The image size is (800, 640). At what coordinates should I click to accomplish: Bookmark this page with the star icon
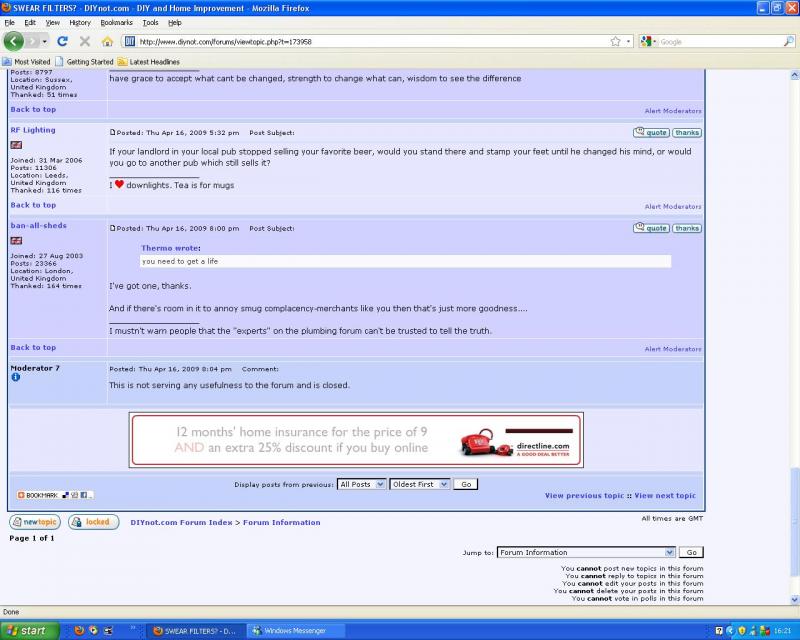click(615, 41)
